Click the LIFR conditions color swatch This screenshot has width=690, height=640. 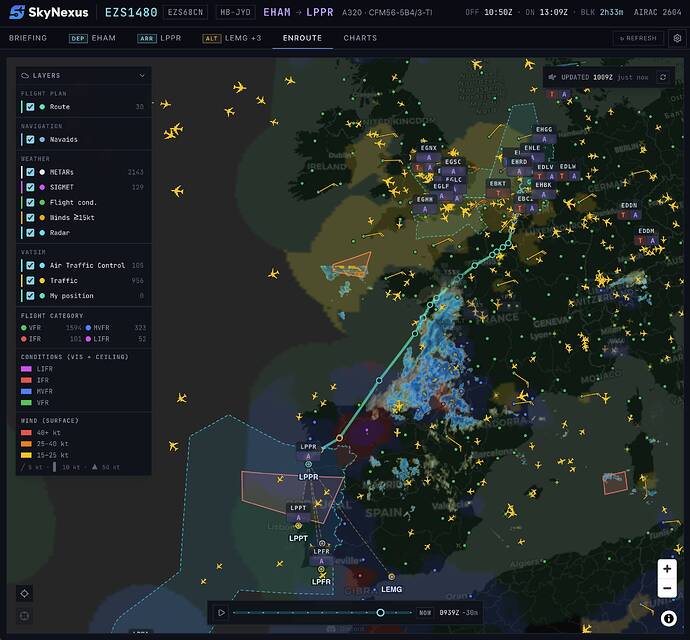click(26, 369)
